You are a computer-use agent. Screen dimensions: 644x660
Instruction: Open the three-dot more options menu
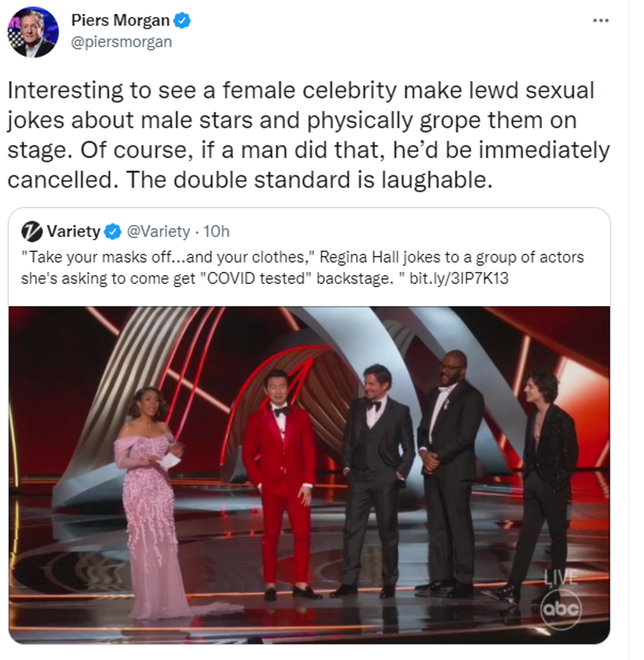click(x=601, y=21)
